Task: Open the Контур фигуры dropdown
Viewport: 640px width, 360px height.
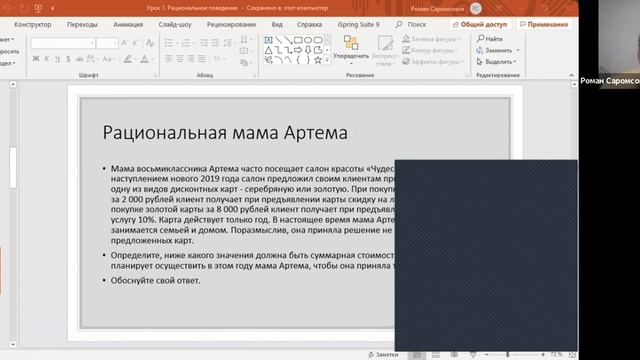Action: (x=430, y=50)
